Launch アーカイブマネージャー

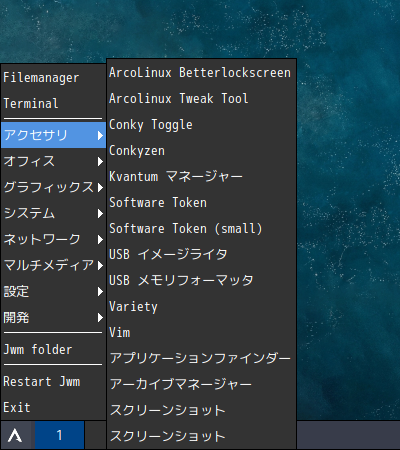[201, 385]
